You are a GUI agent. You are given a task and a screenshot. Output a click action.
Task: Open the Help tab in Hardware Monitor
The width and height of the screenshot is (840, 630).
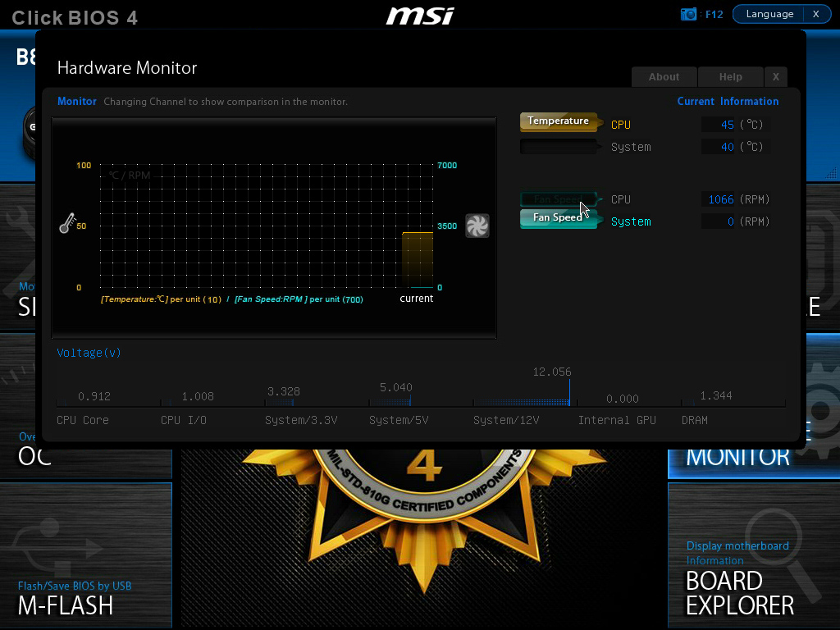730,76
